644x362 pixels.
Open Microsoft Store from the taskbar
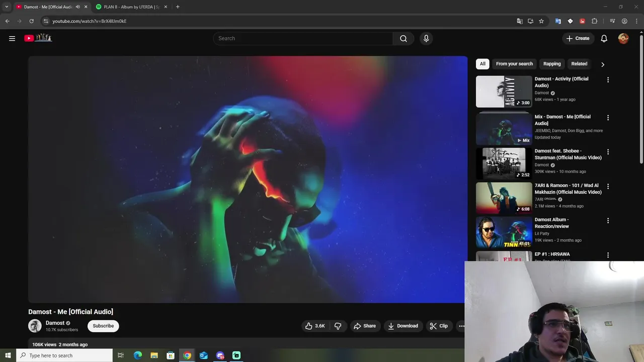click(x=171, y=355)
